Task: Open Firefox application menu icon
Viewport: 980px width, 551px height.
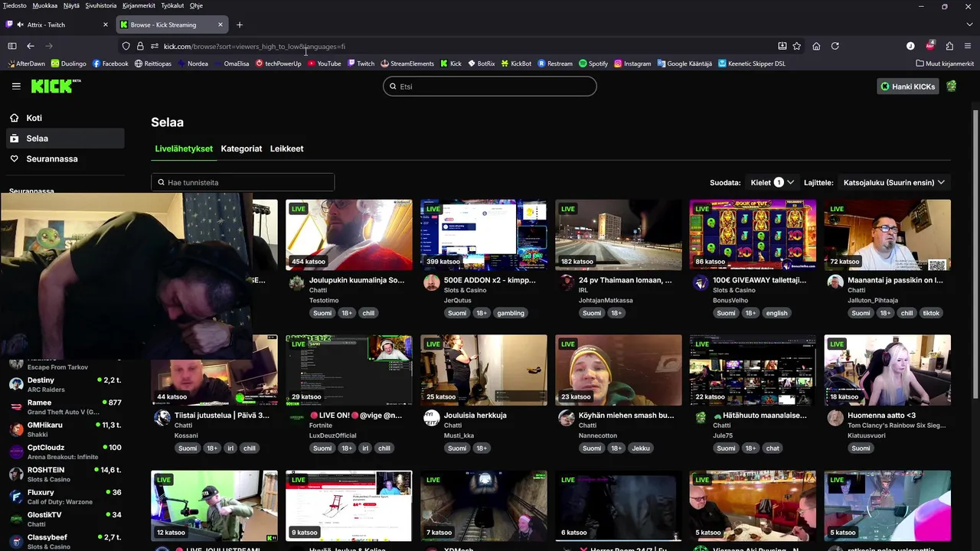Action: click(x=969, y=46)
